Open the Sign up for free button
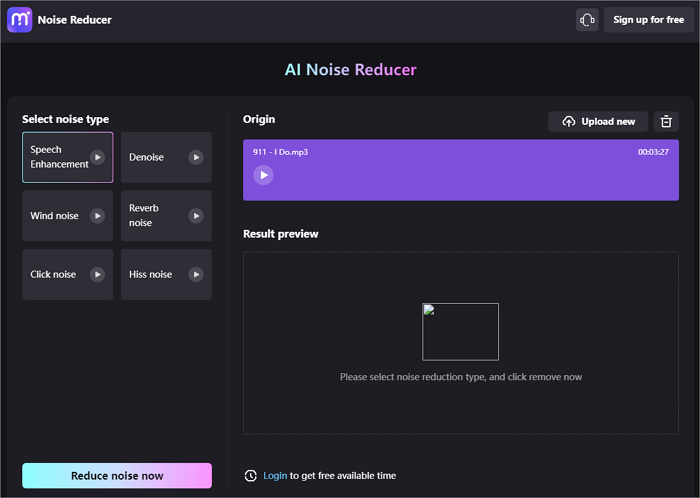The image size is (700, 498). click(x=649, y=20)
